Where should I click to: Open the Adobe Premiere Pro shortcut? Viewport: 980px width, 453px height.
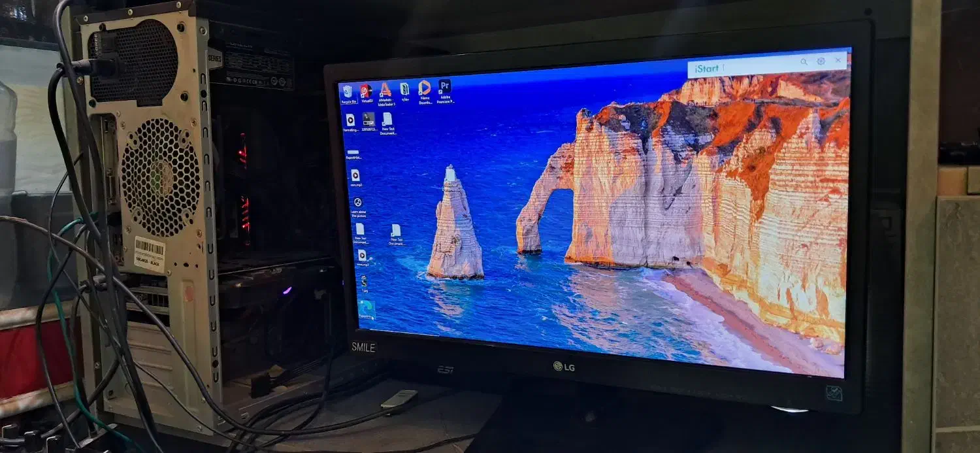445,89
